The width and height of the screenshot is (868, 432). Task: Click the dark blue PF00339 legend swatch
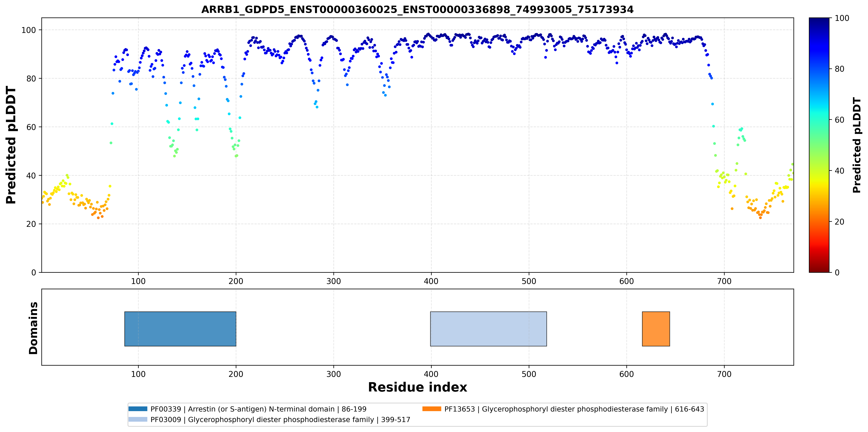pyautogui.click(x=138, y=409)
